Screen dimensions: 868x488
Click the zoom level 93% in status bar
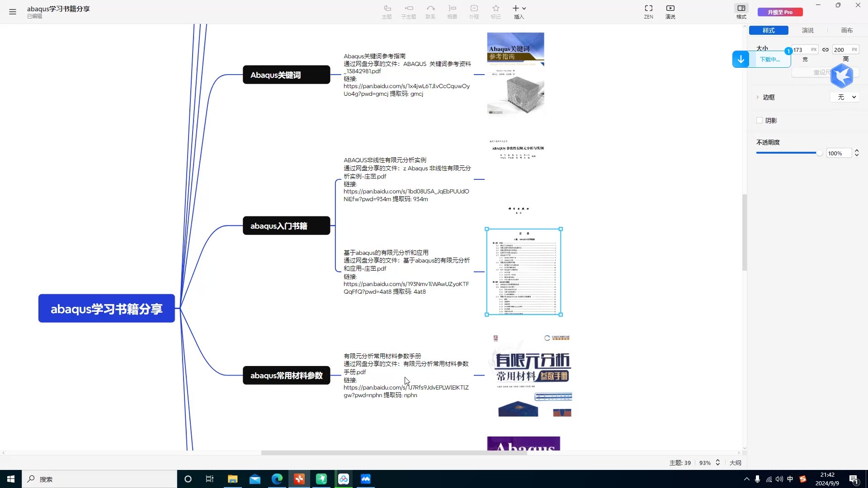(705, 463)
